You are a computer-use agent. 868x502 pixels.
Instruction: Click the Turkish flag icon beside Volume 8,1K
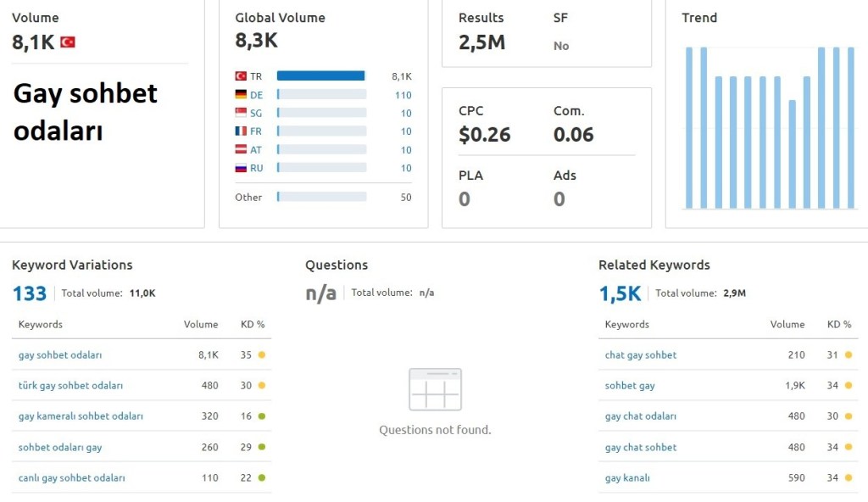[68, 42]
